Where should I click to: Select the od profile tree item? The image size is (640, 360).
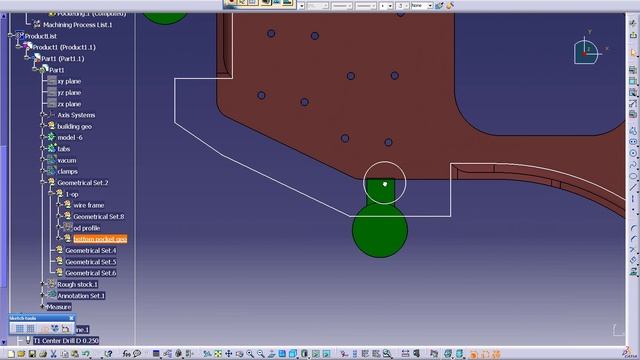click(87, 228)
